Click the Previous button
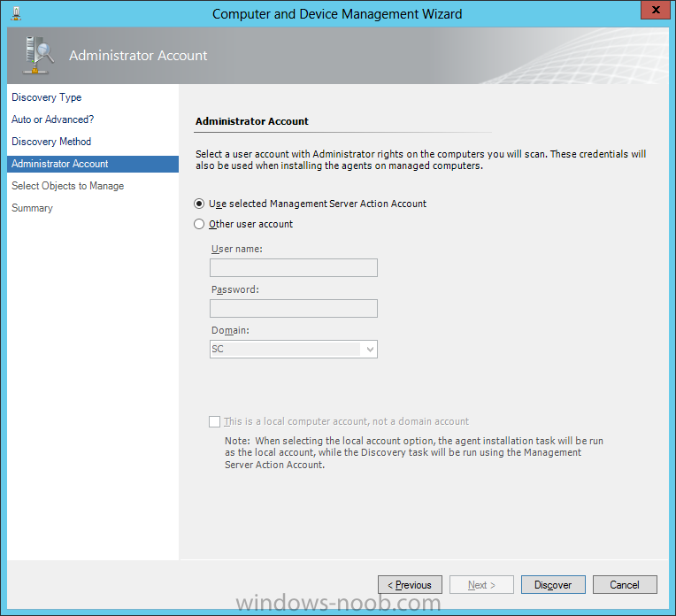 click(410, 585)
